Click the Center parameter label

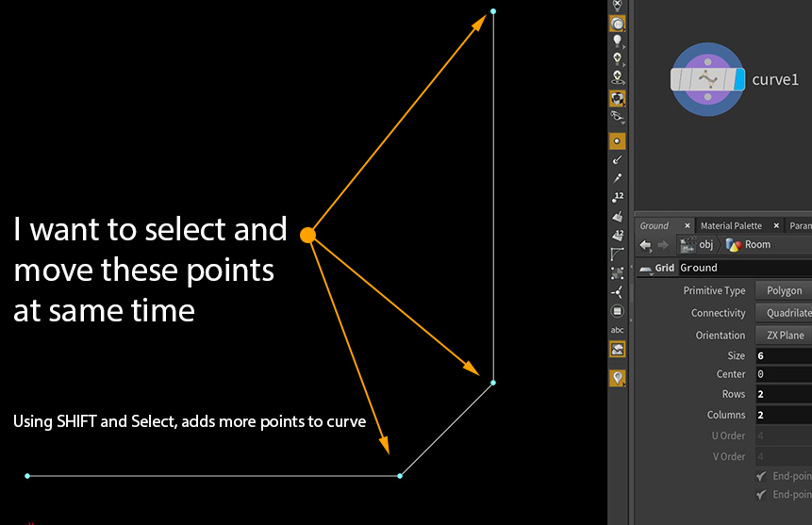(731, 374)
